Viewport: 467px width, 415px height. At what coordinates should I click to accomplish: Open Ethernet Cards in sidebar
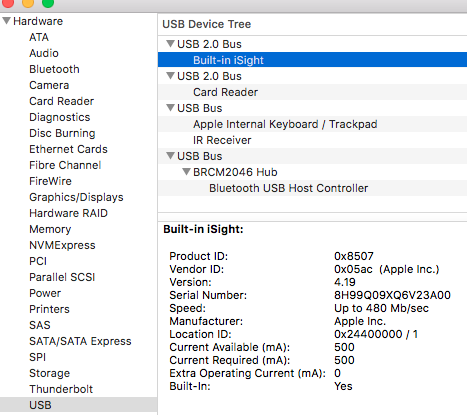[x=68, y=149]
